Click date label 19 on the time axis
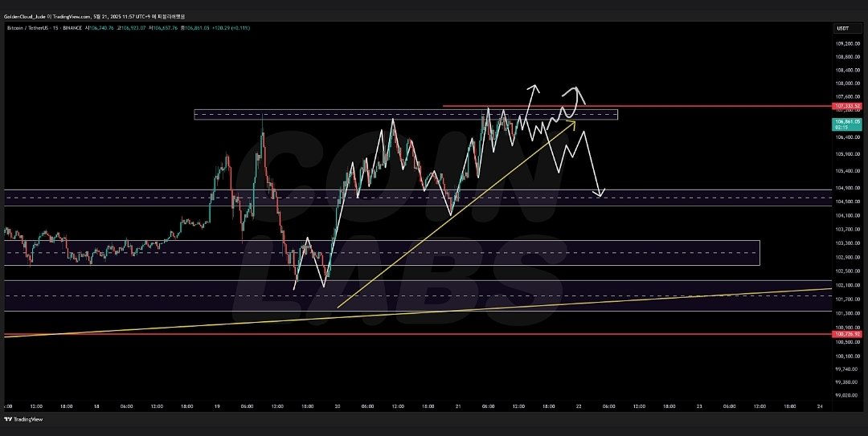The width and height of the screenshot is (868, 436). point(217,406)
